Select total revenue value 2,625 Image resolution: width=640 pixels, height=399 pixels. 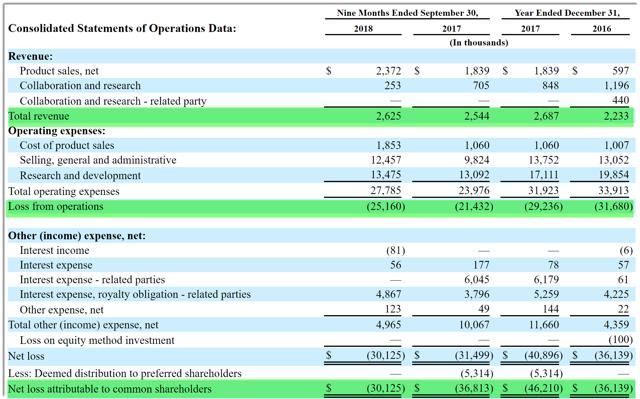[389, 116]
